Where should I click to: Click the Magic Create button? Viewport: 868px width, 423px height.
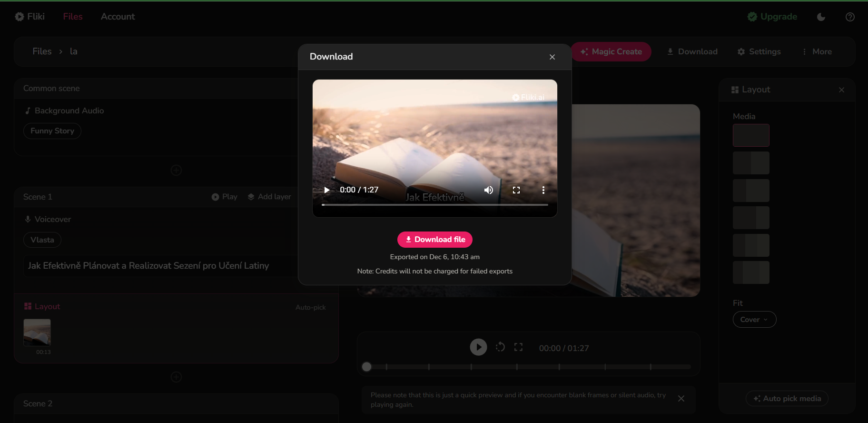tap(611, 51)
